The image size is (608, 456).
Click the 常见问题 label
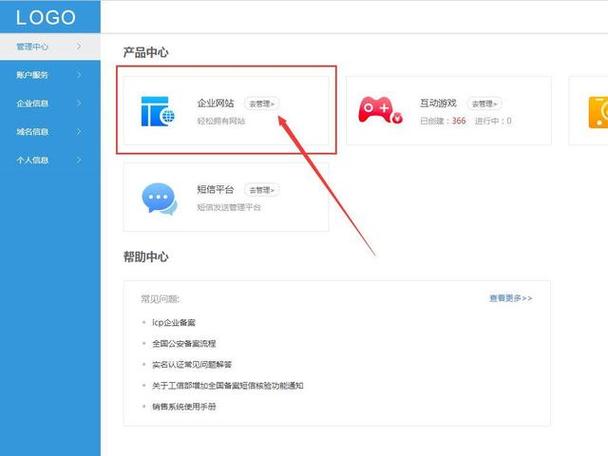point(160,299)
